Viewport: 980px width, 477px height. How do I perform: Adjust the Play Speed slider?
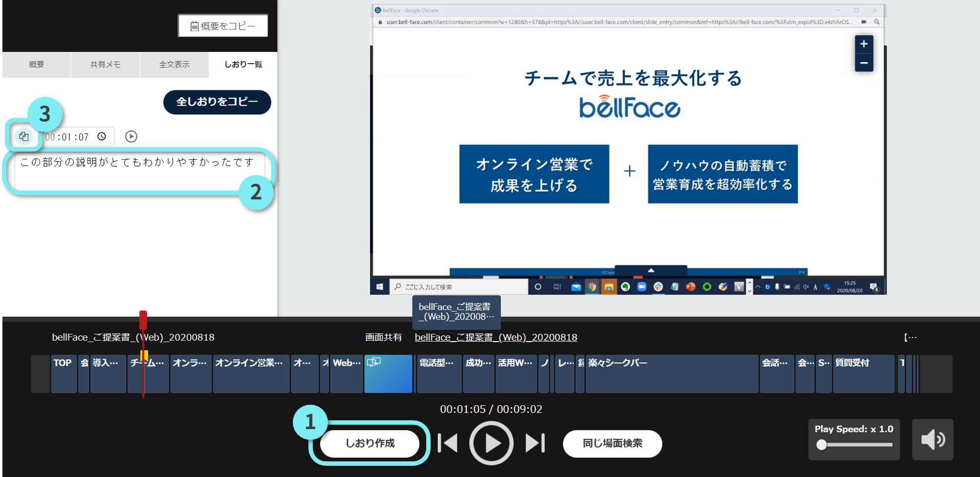click(854, 445)
